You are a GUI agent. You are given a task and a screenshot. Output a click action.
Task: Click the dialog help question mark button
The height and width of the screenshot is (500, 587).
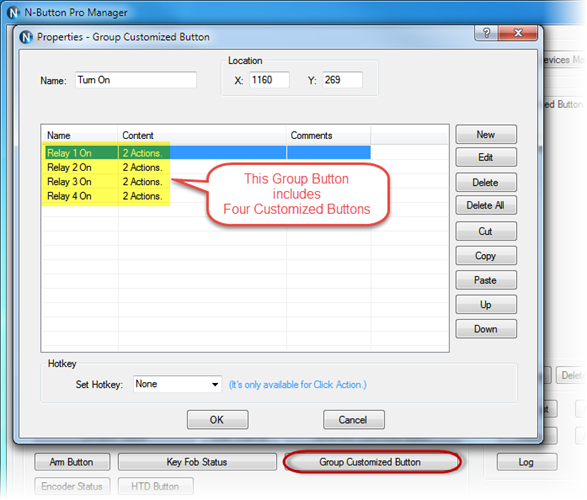click(486, 33)
